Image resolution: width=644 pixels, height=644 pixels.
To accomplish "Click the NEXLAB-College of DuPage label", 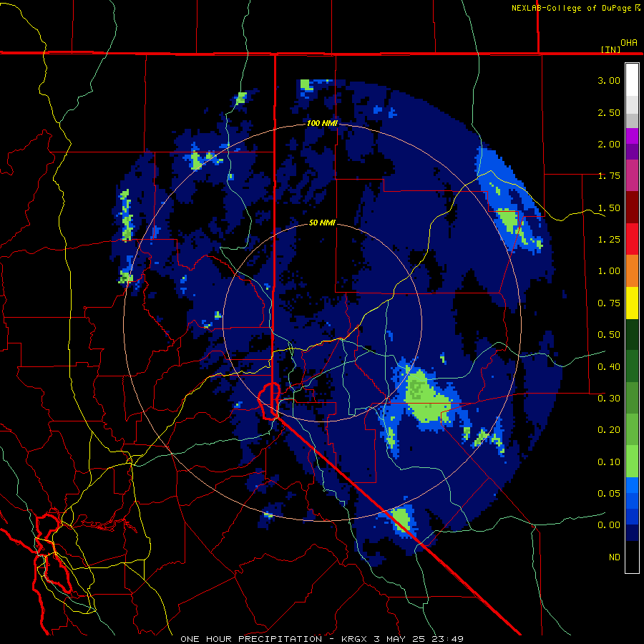I will tap(571, 8).
